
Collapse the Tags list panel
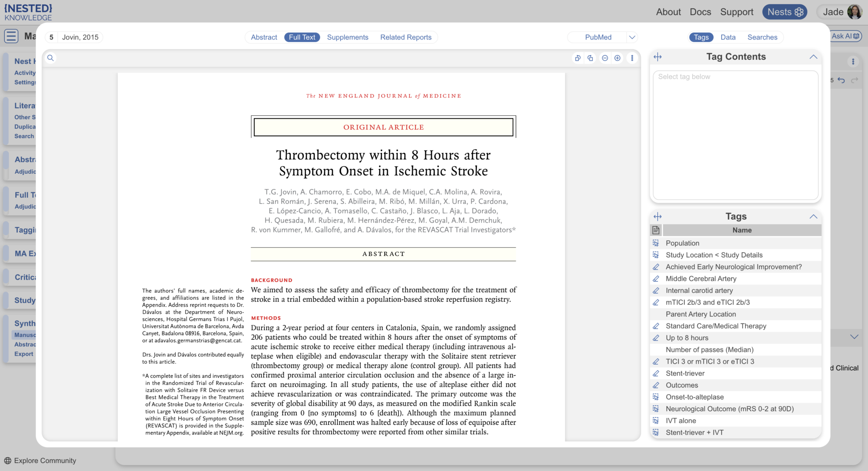tap(813, 217)
